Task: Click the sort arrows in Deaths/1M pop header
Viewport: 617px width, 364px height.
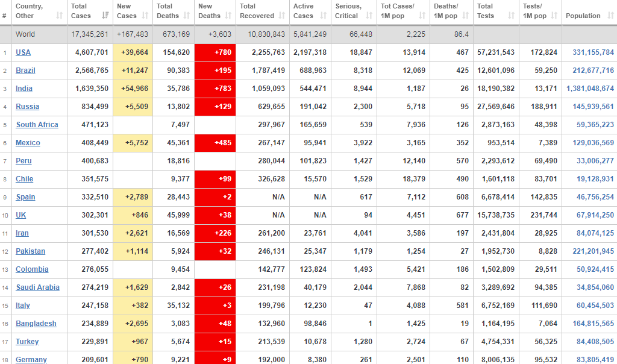Action: (x=465, y=16)
